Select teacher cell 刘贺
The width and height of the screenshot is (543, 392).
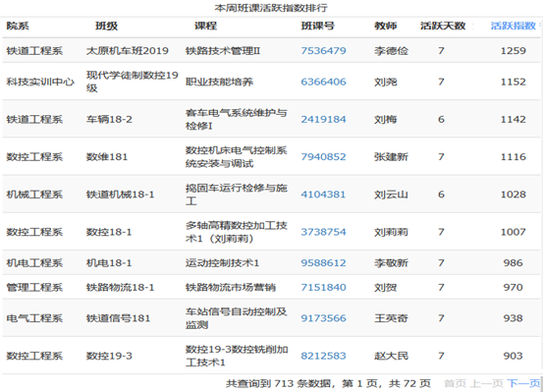coord(386,287)
